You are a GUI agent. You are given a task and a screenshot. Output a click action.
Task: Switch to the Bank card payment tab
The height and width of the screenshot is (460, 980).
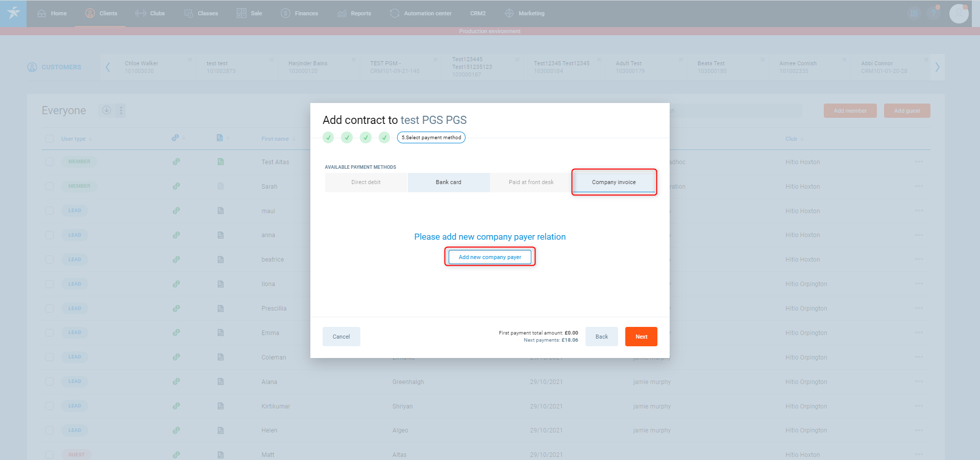coord(448,182)
